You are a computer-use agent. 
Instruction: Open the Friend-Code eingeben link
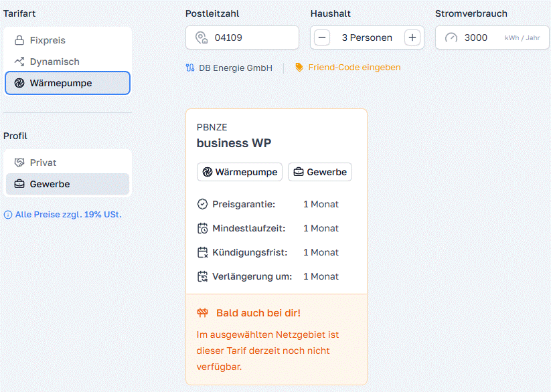pyautogui.click(x=354, y=68)
